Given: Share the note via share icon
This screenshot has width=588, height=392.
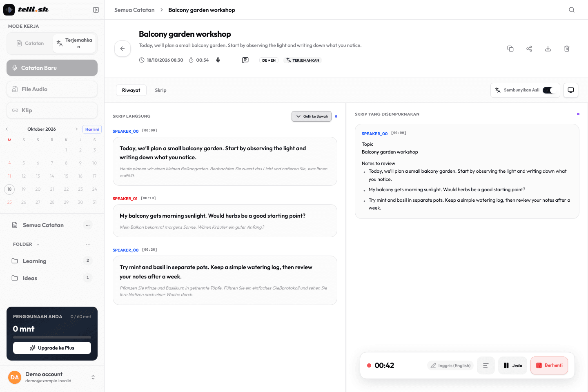Looking at the screenshot, I should [x=529, y=49].
